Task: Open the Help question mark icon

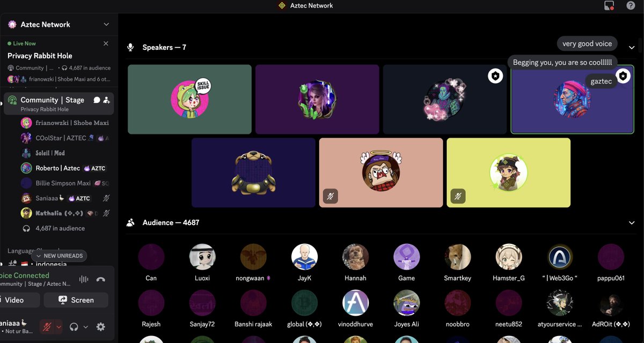Action: 631,5
